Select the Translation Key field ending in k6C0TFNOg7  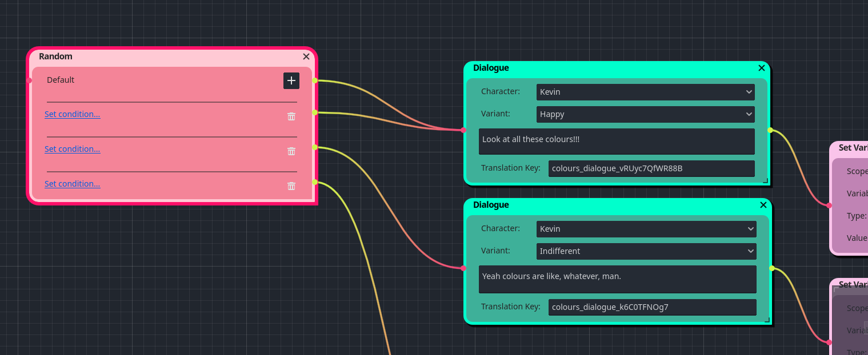point(652,307)
